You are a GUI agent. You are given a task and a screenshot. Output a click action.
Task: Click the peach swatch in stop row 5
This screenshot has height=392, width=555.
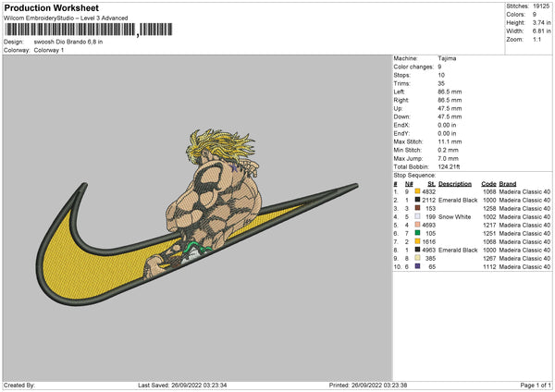(x=417, y=225)
